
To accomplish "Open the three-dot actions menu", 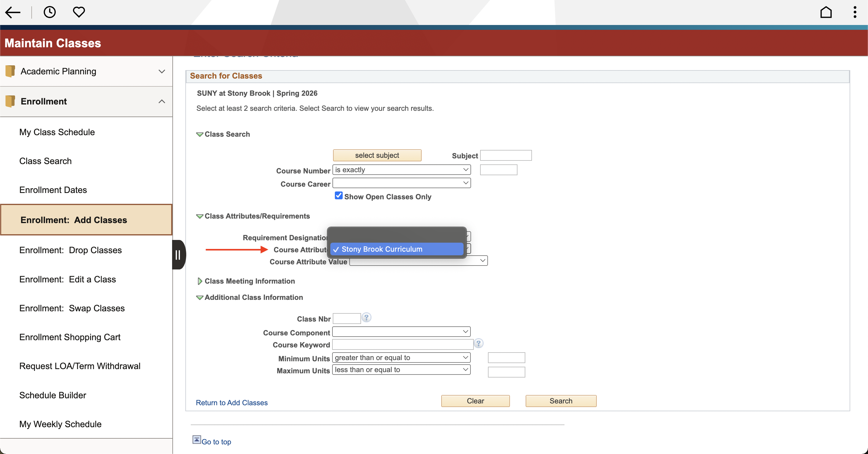I will tap(855, 12).
